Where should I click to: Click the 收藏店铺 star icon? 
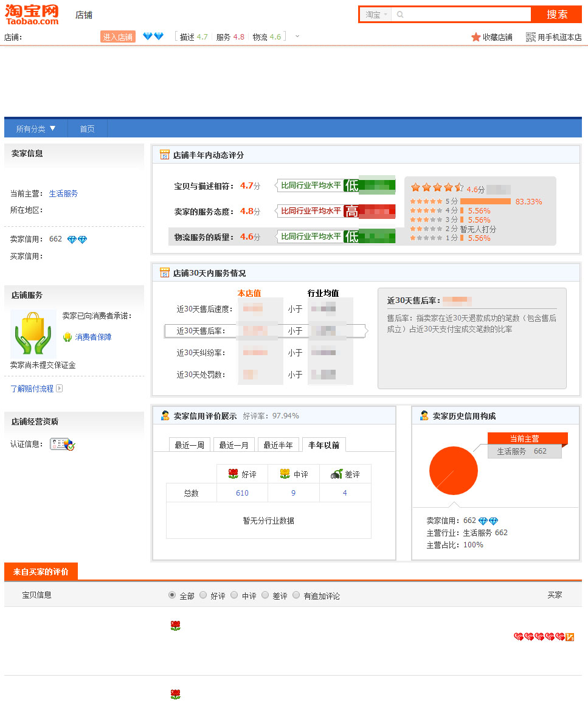pyautogui.click(x=476, y=36)
